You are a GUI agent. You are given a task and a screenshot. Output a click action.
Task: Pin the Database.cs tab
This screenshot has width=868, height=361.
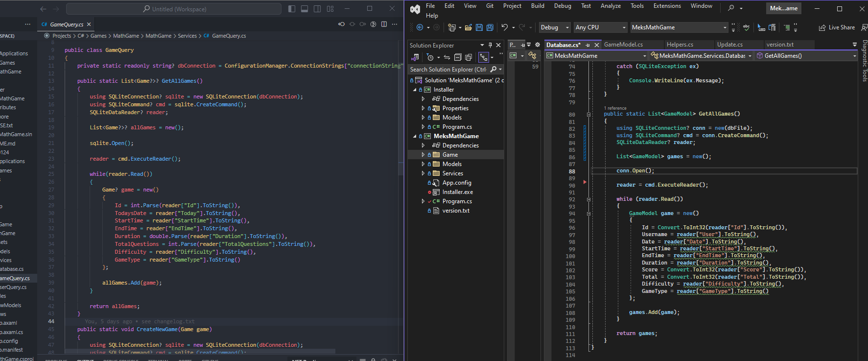point(587,45)
